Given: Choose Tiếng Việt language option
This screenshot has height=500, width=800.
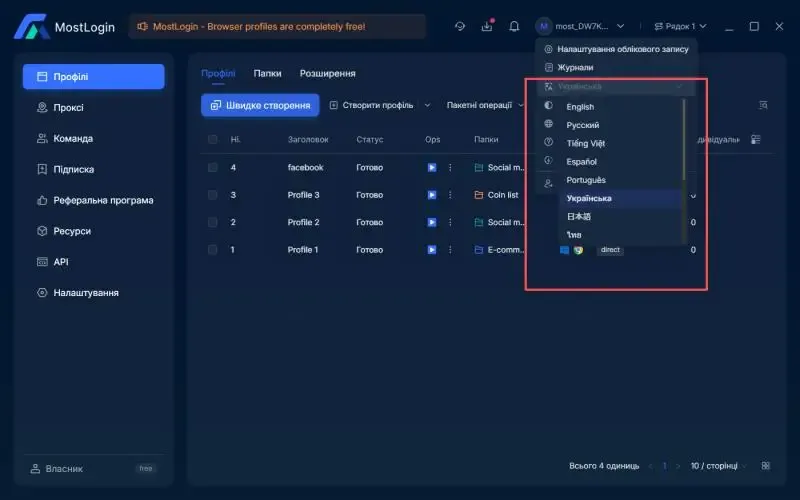Looking at the screenshot, I should (586, 143).
